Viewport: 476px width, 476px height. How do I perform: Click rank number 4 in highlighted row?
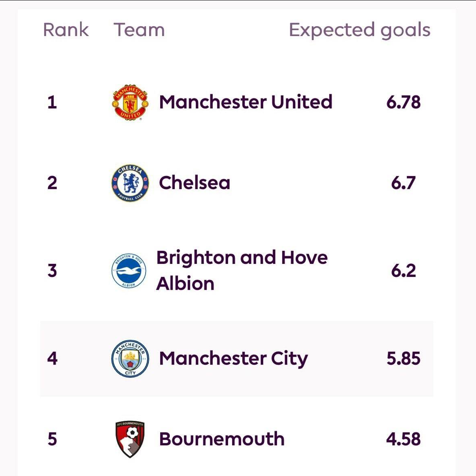52,359
